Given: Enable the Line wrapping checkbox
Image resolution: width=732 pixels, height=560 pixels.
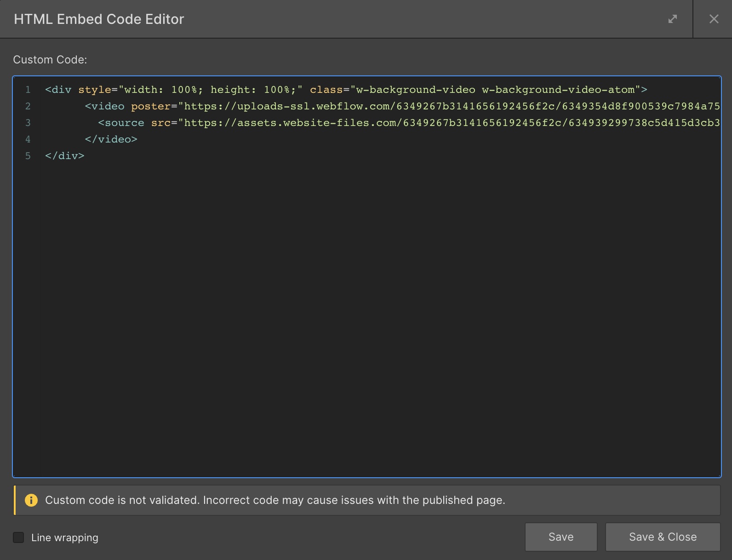Looking at the screenshot, I should tap(18, 537).
